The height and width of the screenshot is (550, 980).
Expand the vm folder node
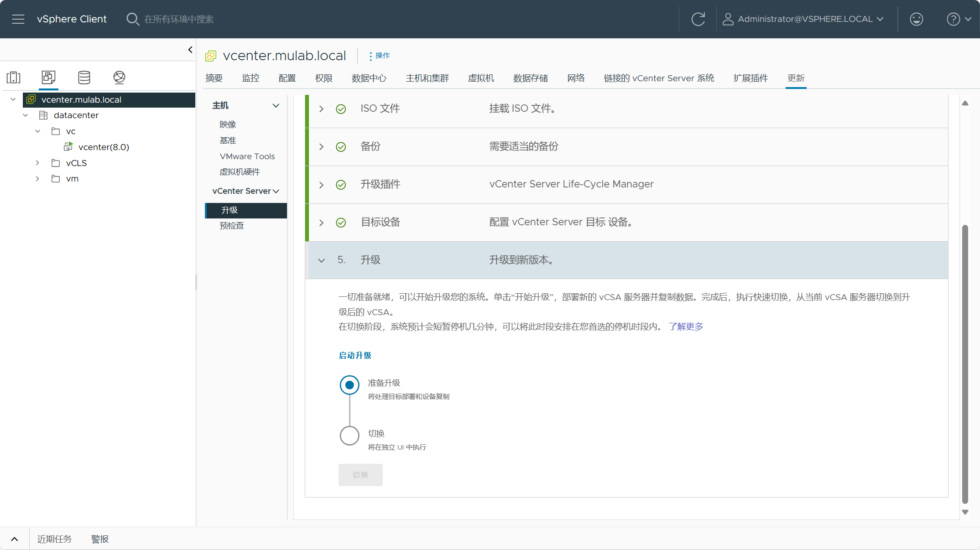click(x=37, y=179)
